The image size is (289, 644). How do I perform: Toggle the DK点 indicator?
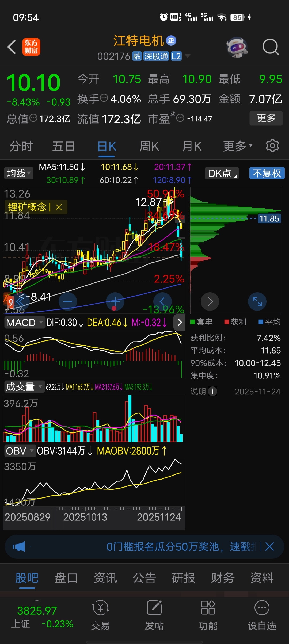point(222,173)
